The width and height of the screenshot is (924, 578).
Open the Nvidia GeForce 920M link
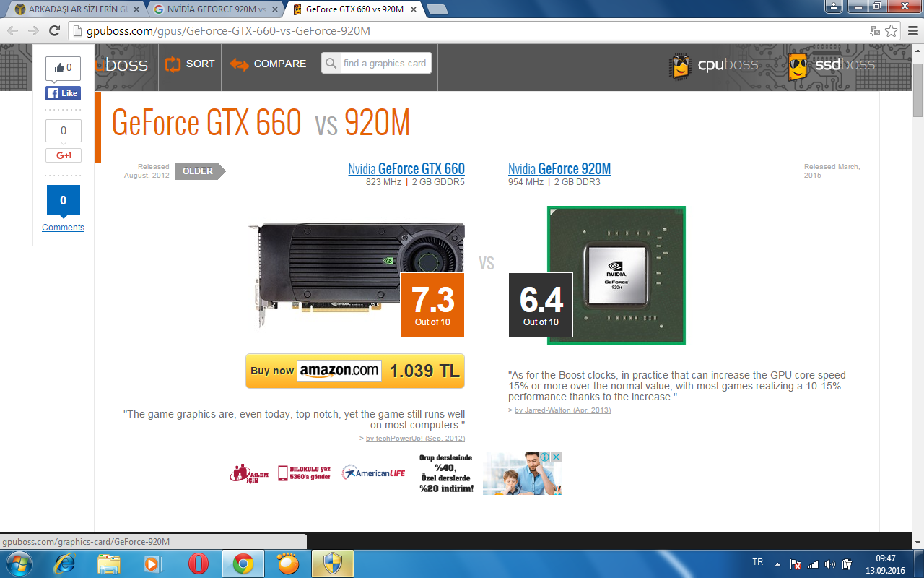coord(559,169)
